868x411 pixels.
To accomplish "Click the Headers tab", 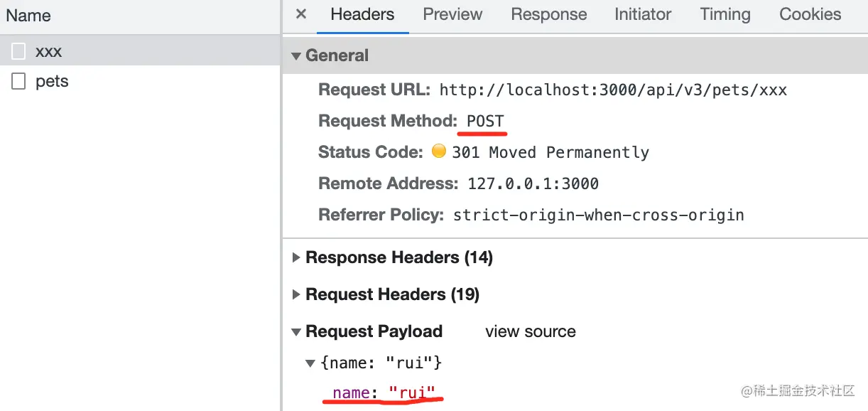I will pos(362,14).
